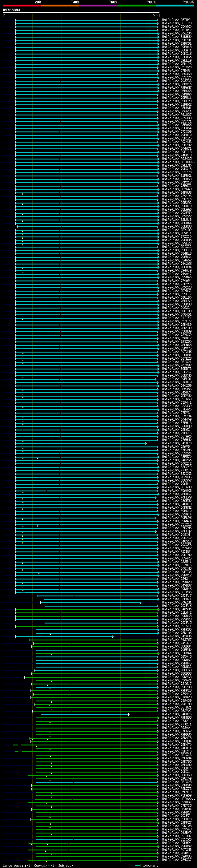Viewport: 197px width, 868px height.
Task: Click the red 20% identity legend bar
Action: point(22,6)
